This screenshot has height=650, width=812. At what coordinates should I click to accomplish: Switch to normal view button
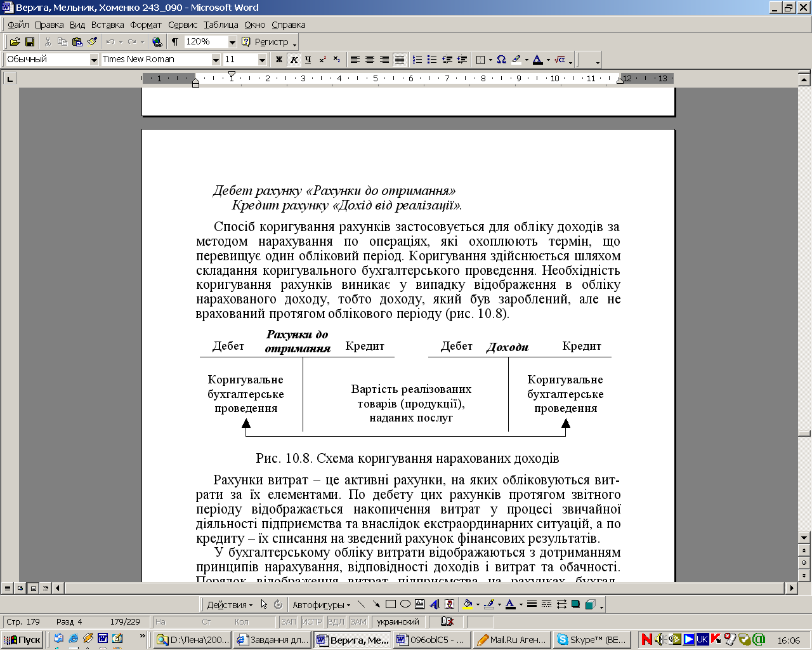[8, 588]
